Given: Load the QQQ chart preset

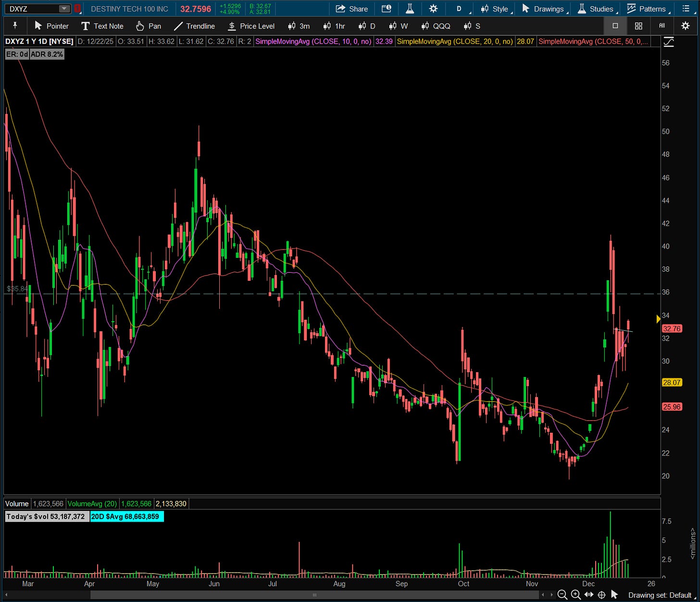Looking at the screenshot, I should [x=436, y=26].
